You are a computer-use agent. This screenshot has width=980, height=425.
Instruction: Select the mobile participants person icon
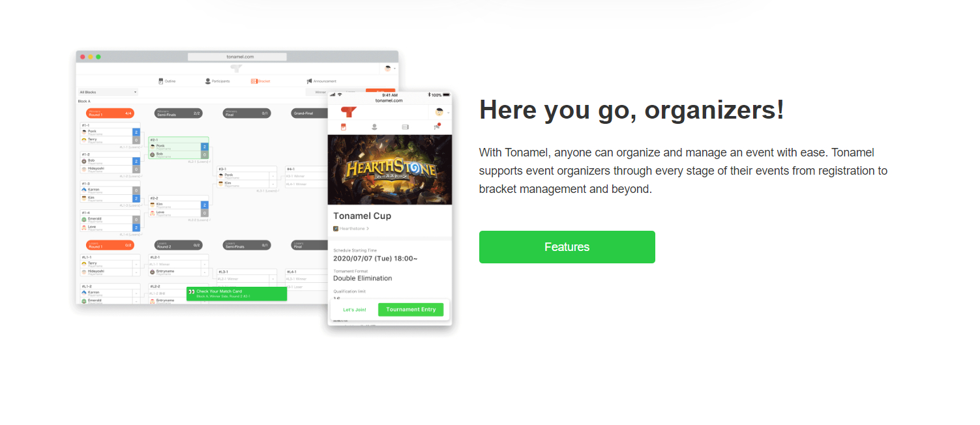click(374, 127)
